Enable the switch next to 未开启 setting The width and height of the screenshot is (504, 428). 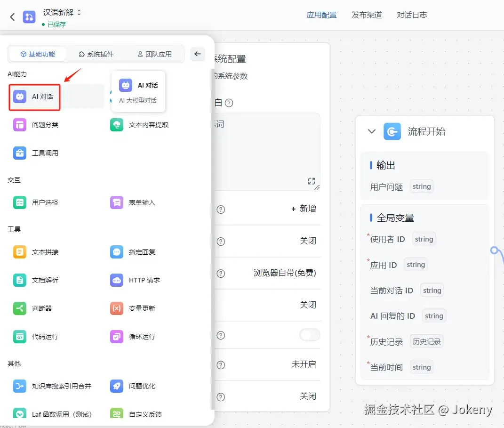(309, 335)
